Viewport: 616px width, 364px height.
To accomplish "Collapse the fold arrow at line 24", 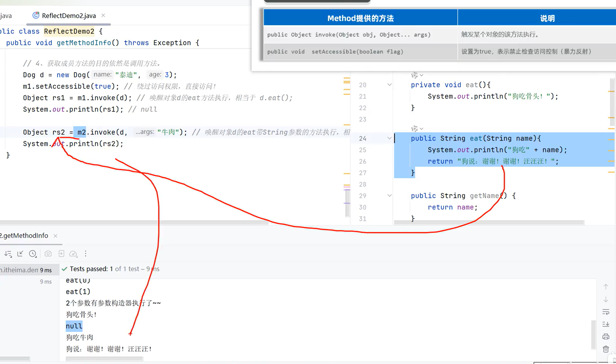I will coord(389,138).
